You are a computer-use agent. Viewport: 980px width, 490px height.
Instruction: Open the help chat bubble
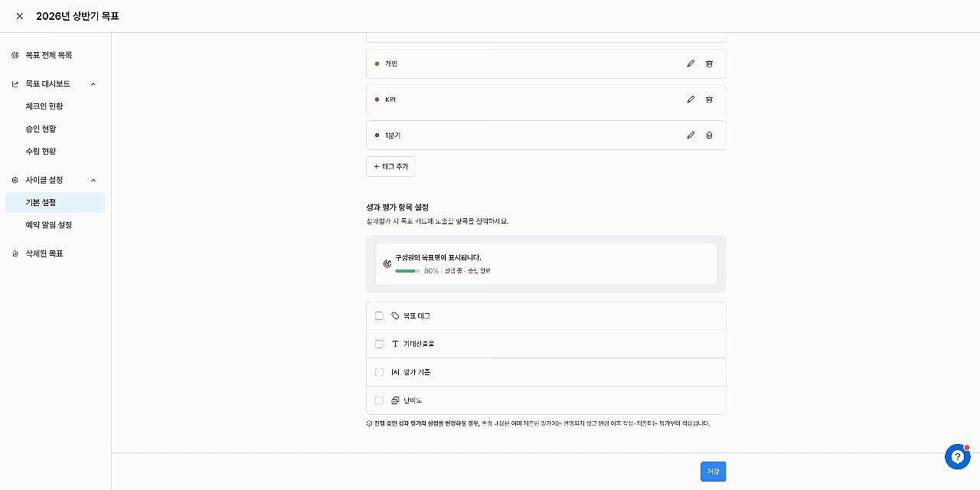tap(958, 457)
